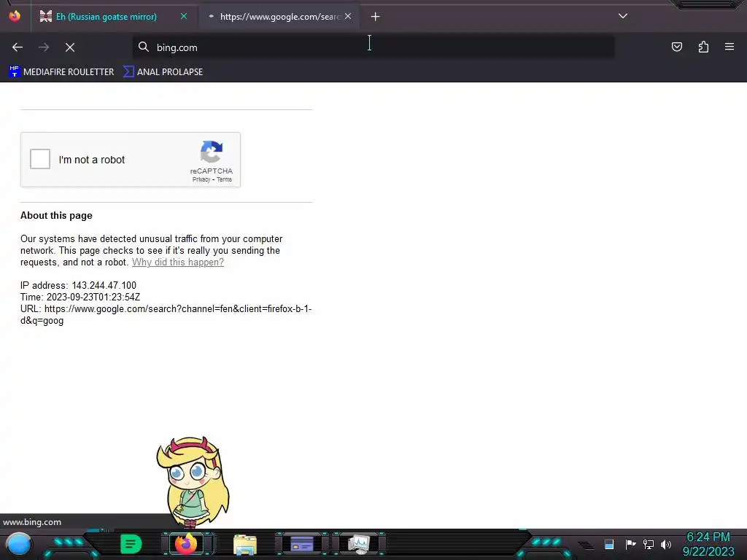Screen dimensions: 747x560
Task: Open the Start menu orb
Action: (19, 544)
